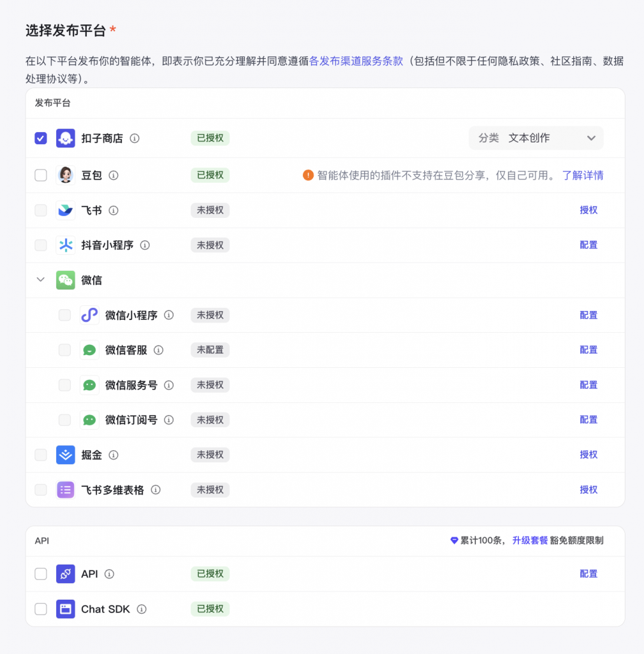Show info icon next to 抖音小程序

(145, 245)
